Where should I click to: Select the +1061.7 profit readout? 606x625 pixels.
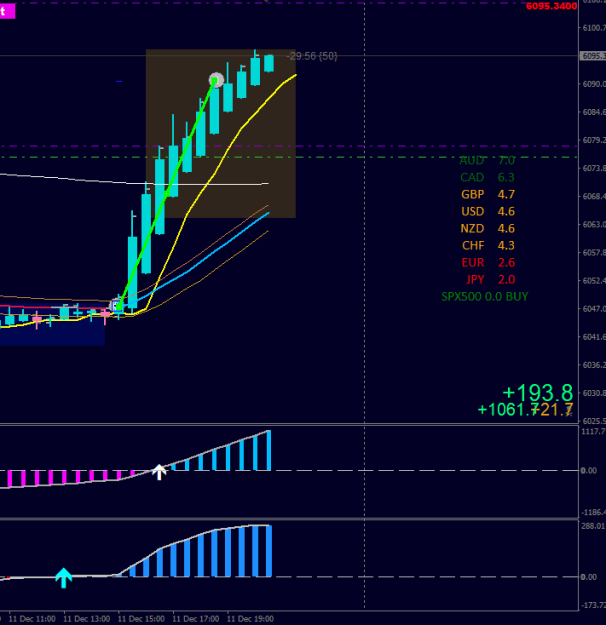(x=508, y=410)
